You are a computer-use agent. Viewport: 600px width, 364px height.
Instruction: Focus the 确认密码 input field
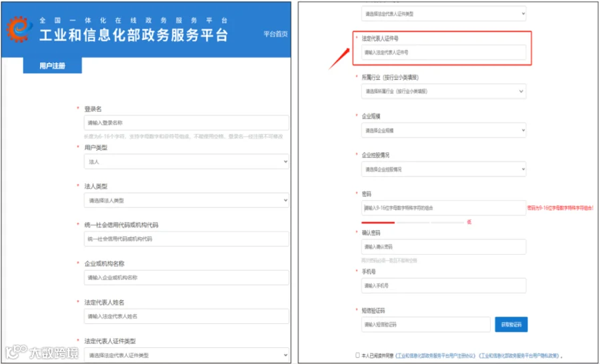click(x=443, y=247)
